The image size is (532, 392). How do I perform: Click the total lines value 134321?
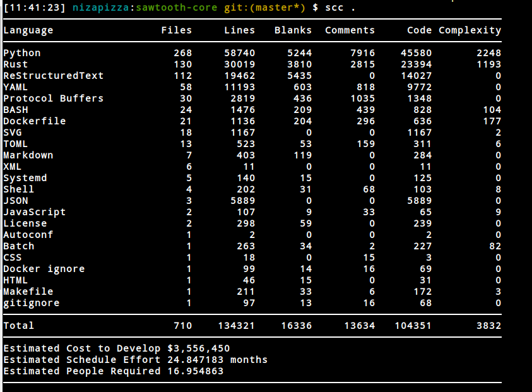pos(237,326)
